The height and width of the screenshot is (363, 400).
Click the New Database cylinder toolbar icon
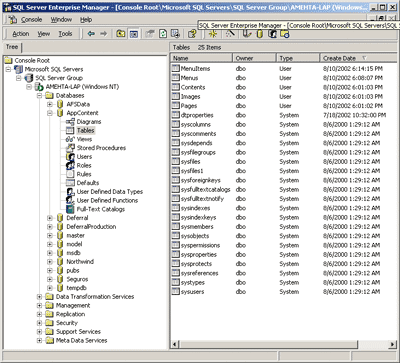point(260,34)
